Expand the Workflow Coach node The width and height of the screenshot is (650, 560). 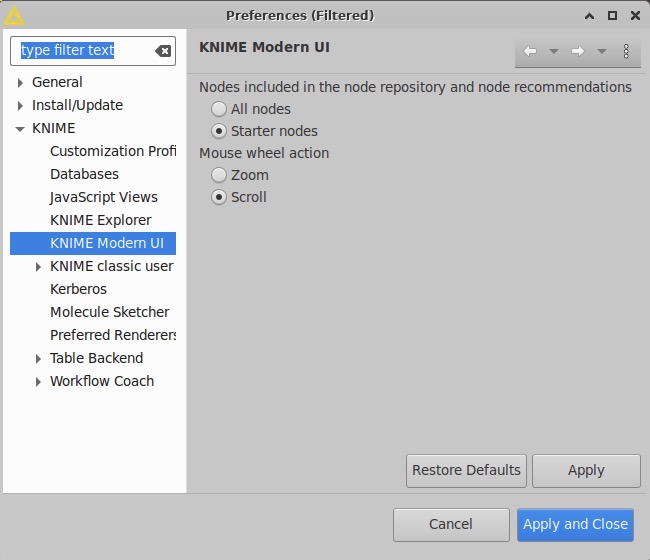pyautogui.click(x=38, y=382)
